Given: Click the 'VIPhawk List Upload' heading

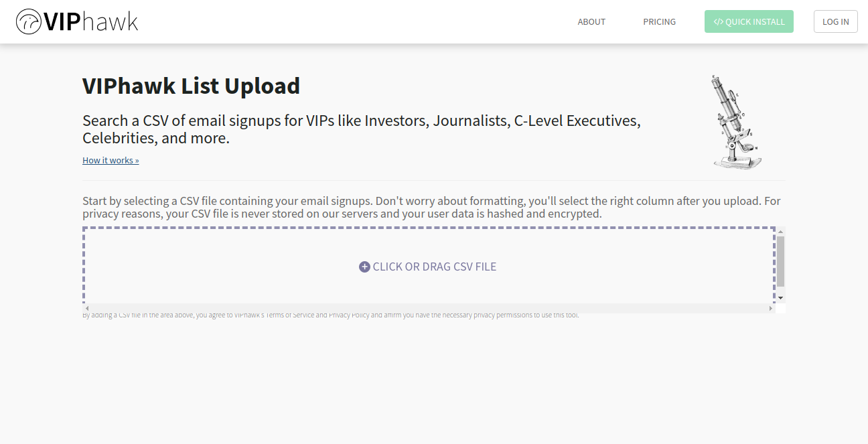Looking at the screenshot, I should (191, 86).
